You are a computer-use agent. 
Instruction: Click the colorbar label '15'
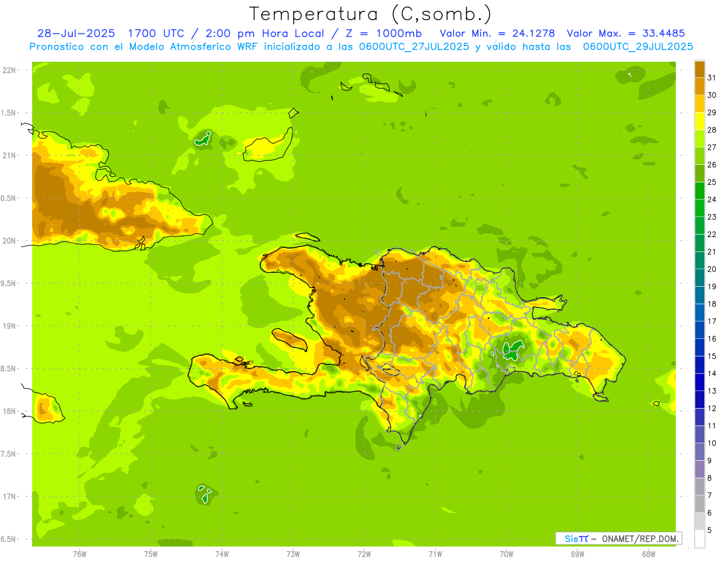(712, 356)
